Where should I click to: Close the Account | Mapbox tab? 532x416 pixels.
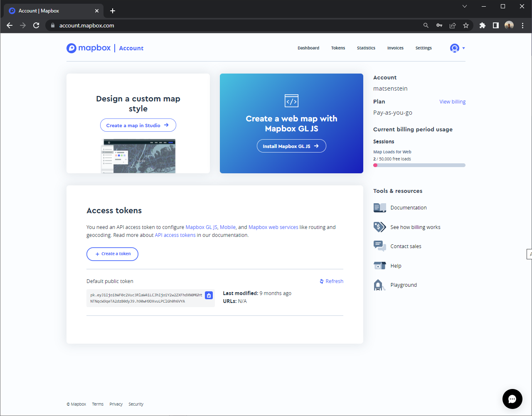[97, 11]
